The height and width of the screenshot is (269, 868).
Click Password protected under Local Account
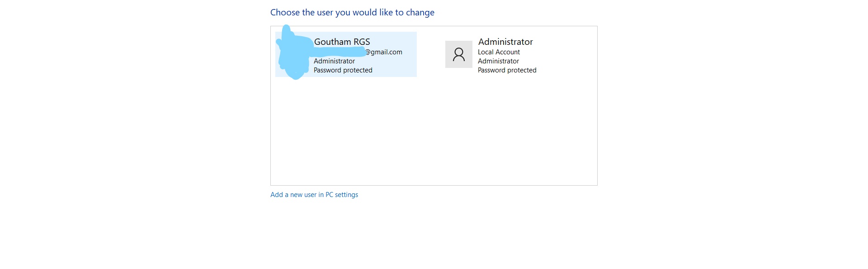click(x=507, y=70)
